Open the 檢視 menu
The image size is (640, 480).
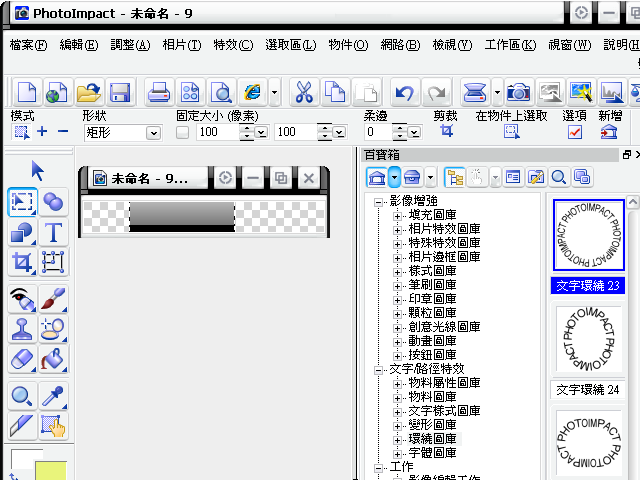452,45
